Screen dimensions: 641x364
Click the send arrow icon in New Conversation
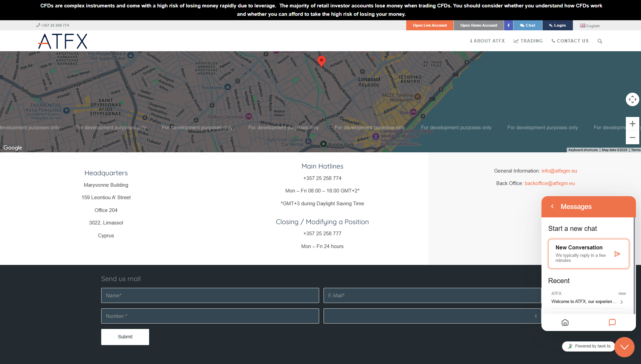click(617, 254)
